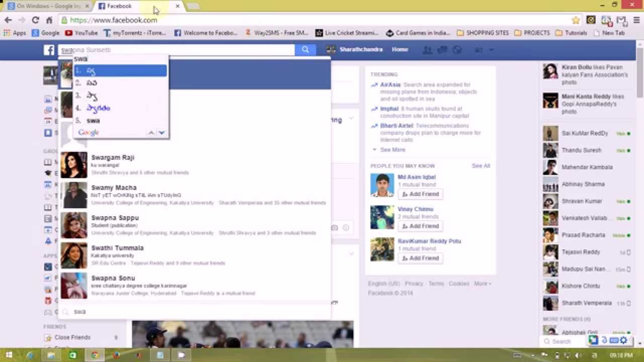Viewport: 644px width, 362px height.
Task: Select Swargam Raji from the search results
Action: pyautogui.click(x=195, y=165)
